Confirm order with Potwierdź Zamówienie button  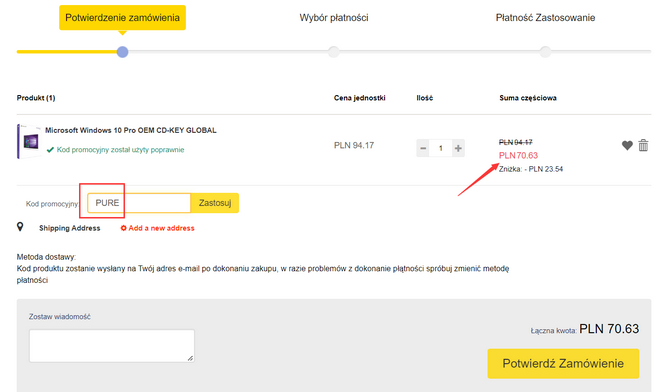pyautogui.click(x=563, y=363)
